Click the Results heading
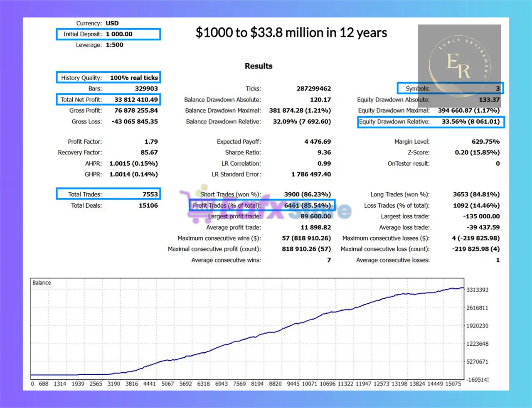The image size is (532, 408). click(259, 66)
